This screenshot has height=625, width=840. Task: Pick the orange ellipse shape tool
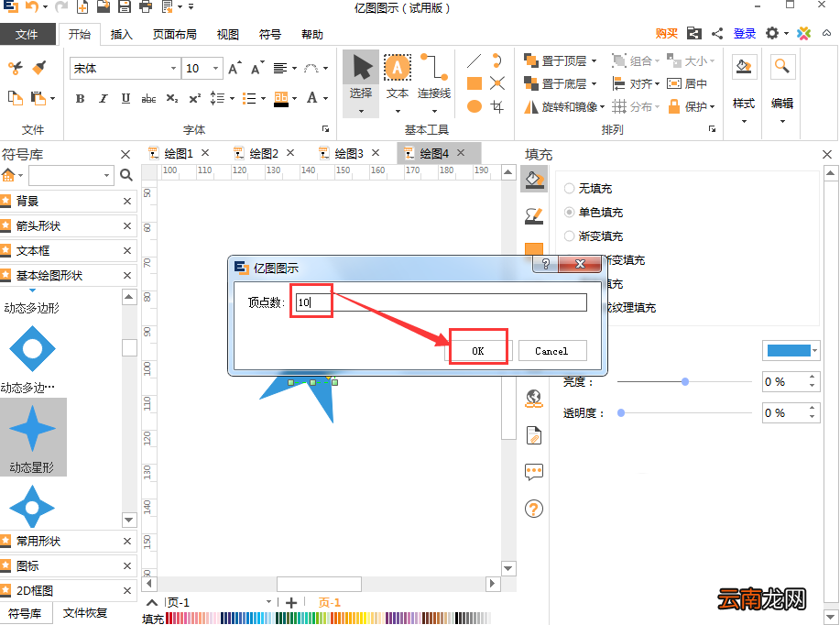pyautogui.click(x=475, y=106)
